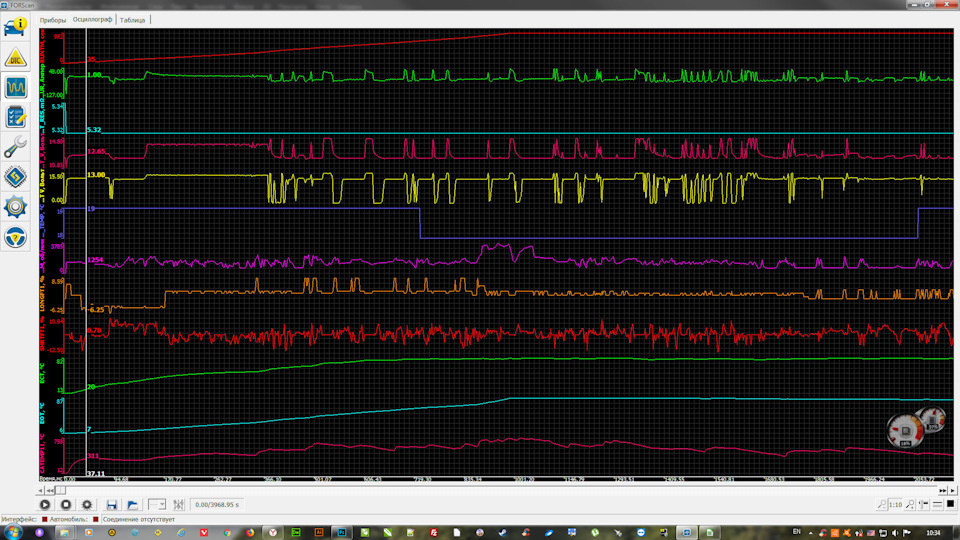This screenshot has height=540, width=960.
Task: Open the volume control in the tray
Action: point(894,533)
